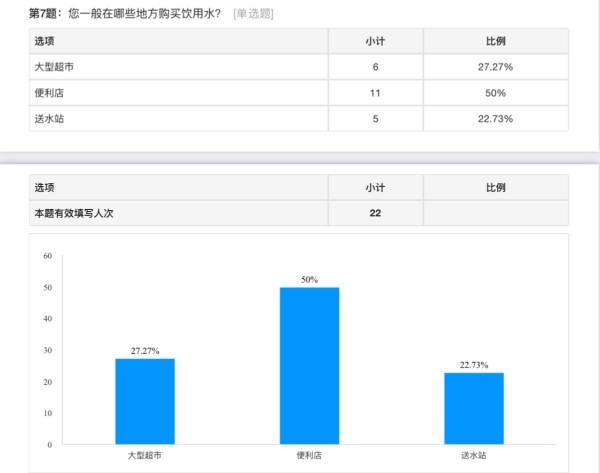600x473 pixels.
Task: Click the [单选题] question type tag
Action: click(253, 13)
